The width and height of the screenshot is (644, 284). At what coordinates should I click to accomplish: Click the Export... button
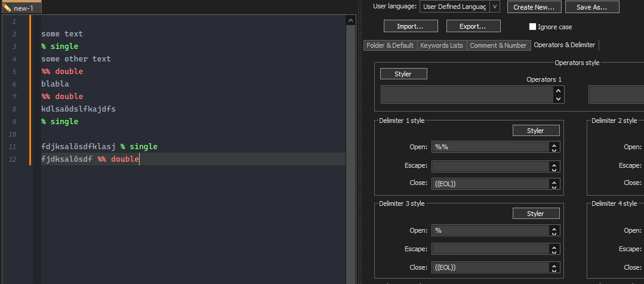(x=473, y=26)
